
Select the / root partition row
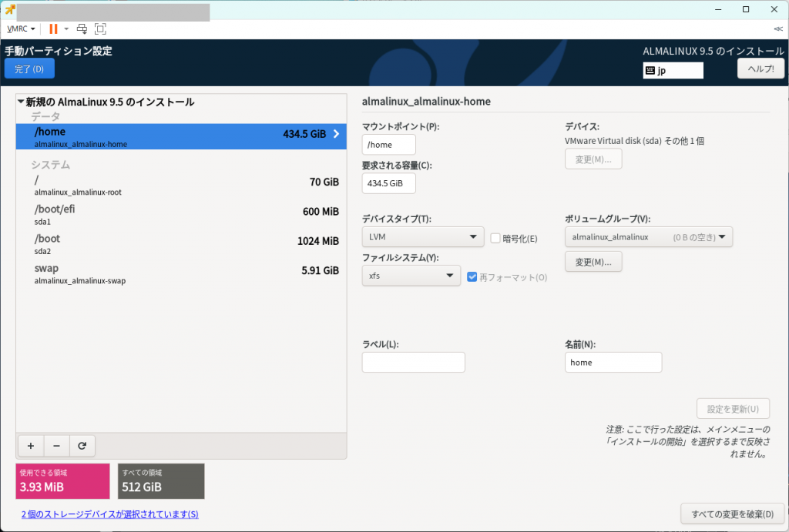coord(181,185)
